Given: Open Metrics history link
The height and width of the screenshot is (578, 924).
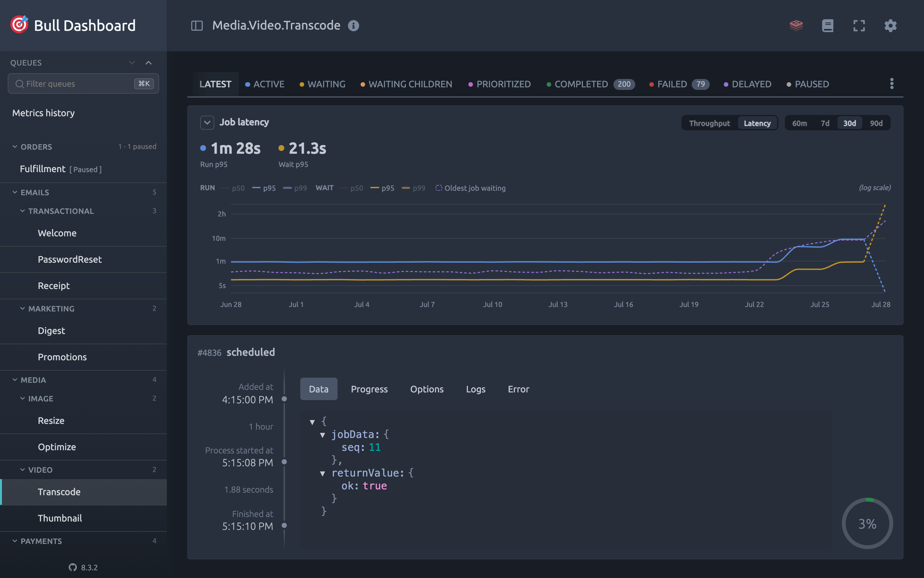Looking at the screenshot, I should point(44,113).
